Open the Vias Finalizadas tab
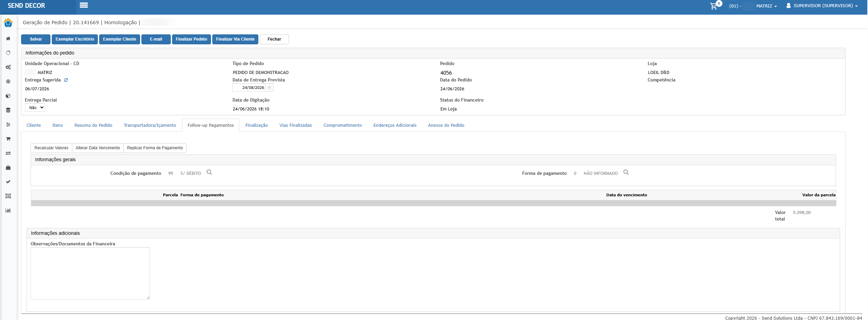868x320 pixels. [x=296, y=125]
